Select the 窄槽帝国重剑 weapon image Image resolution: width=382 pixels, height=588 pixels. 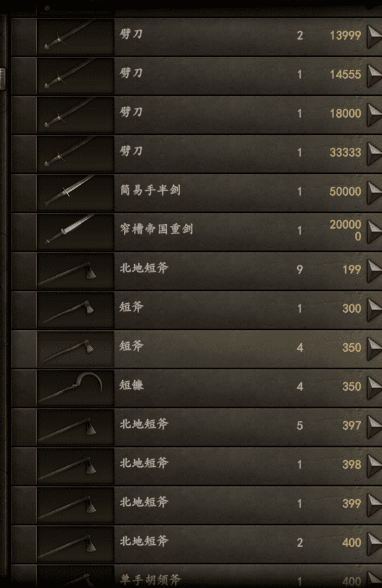(75, 231)
